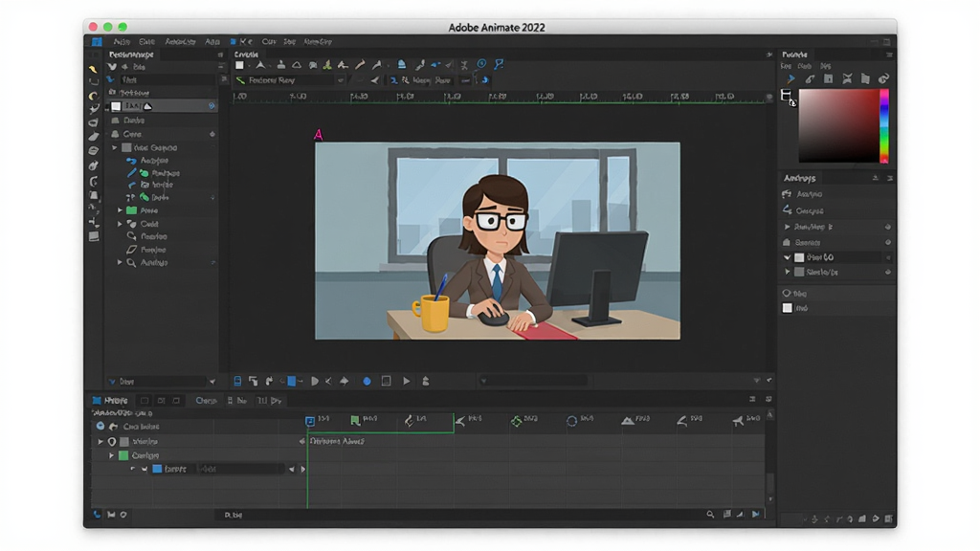
Task: Expand the magnifier row at bottom of left tree
Action: [x=120, y=262]
